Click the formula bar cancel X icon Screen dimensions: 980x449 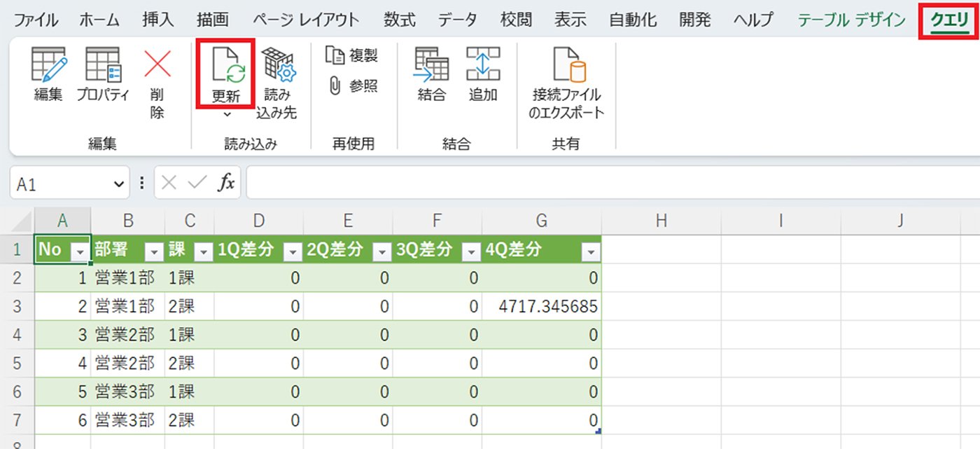tap(169, 183)
